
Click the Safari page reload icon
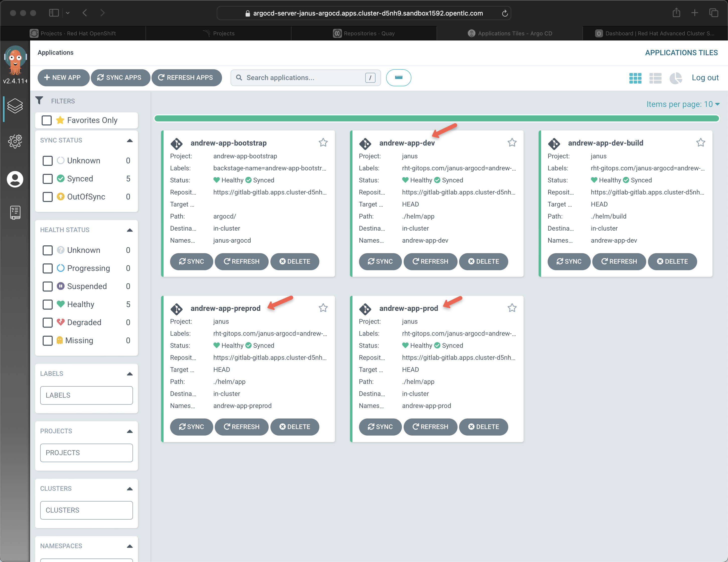[x=505, y=13]
